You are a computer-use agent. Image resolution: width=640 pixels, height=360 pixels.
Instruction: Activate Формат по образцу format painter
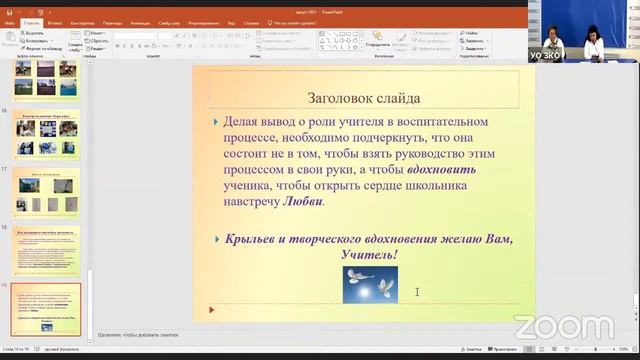[41, 48]
